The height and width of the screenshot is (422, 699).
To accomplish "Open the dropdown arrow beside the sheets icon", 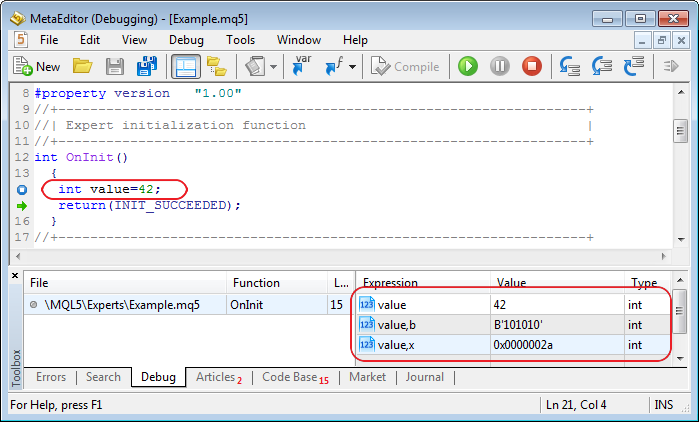I will (x=273, y=67).
